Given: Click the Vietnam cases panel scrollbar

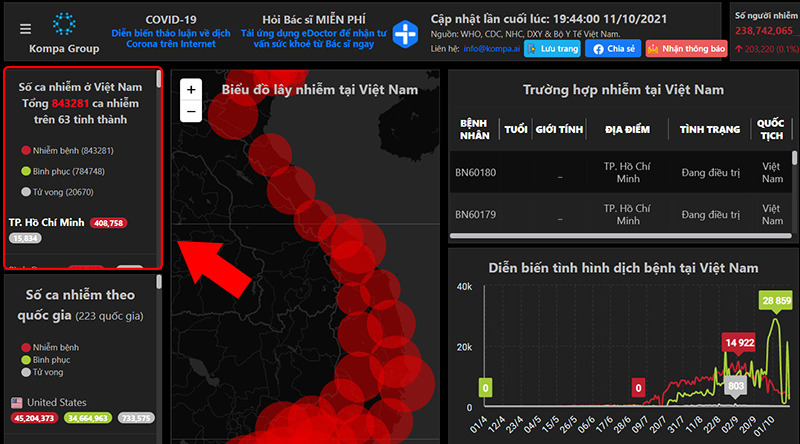Looking at the screenshot, I should [159, 79].
